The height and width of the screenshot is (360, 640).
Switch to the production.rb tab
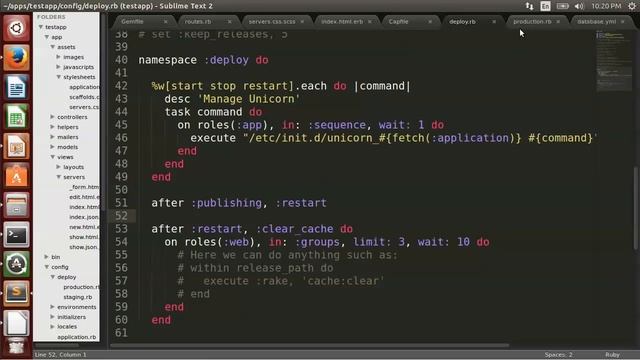coord(532,22)
